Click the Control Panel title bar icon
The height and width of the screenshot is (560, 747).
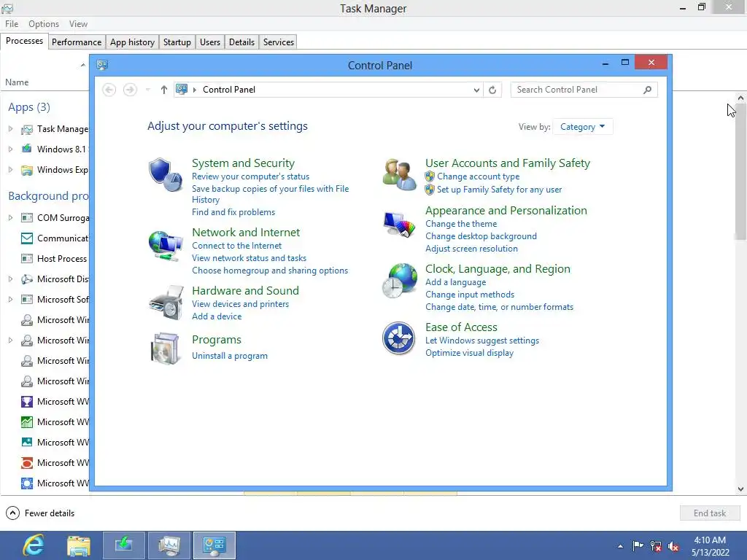click(x=102, y=65)
